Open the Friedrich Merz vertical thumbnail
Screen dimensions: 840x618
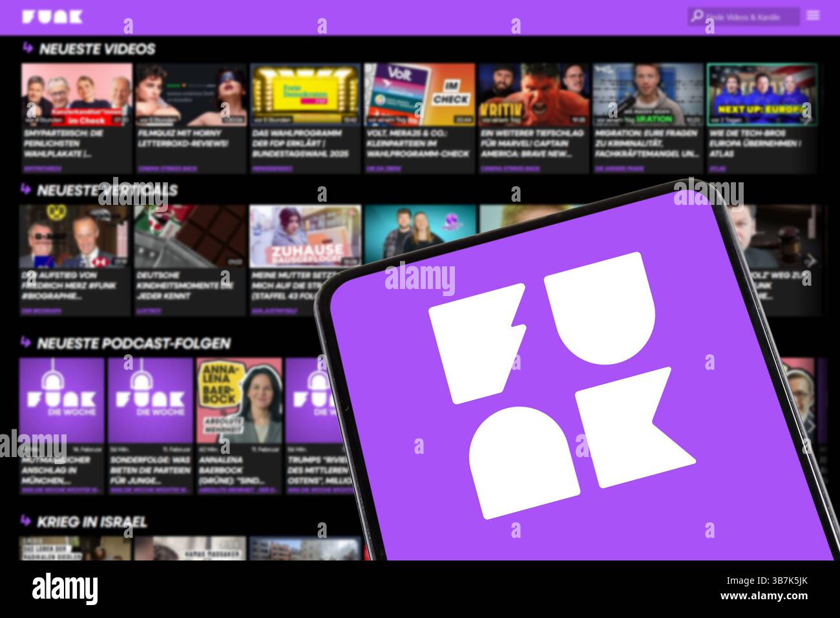point(74,237)
